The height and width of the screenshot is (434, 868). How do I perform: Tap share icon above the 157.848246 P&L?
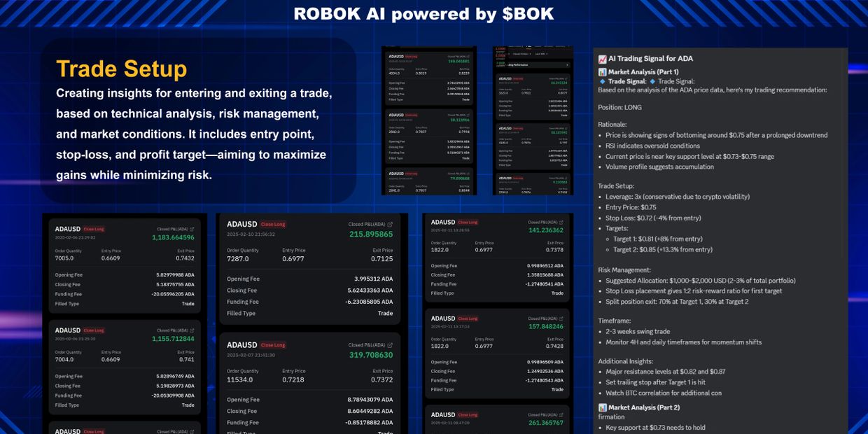pyautogui.click(x=561, y=318)
